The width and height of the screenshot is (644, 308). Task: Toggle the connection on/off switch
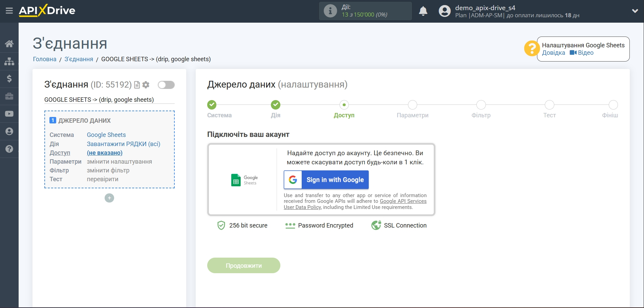click(166, 85)
